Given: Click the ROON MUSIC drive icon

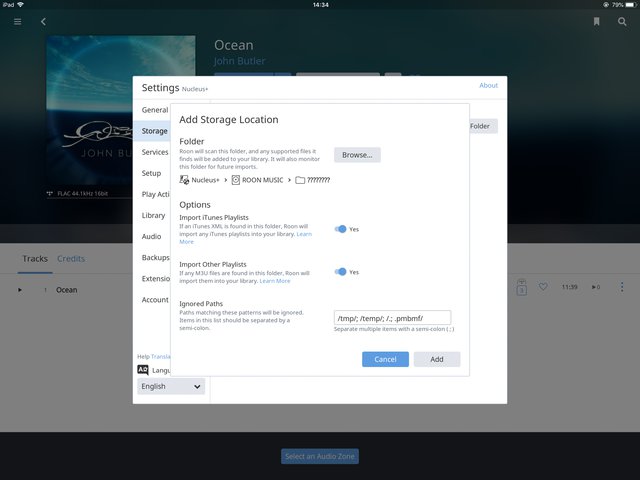Looking at the screenshot, I should (236, 180).
